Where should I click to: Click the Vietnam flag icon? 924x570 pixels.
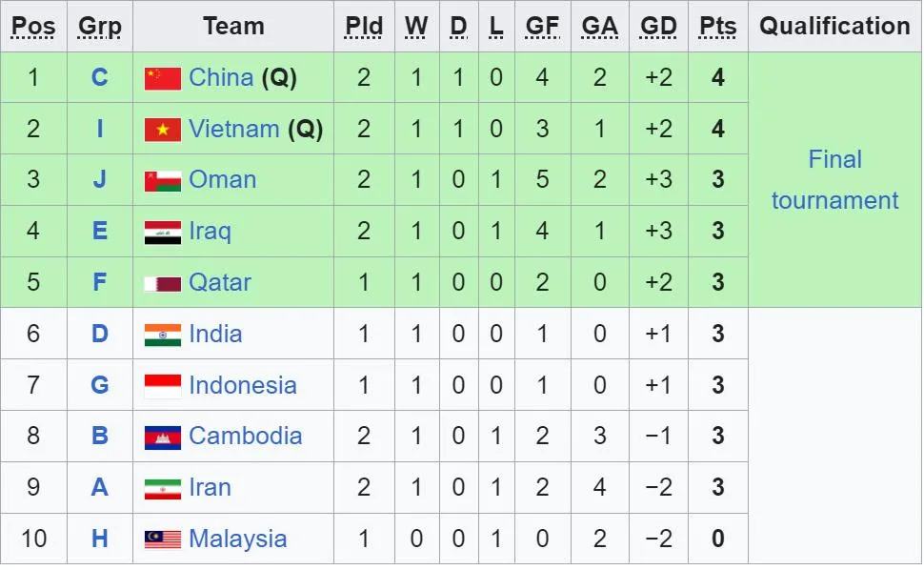pyautogui.click(x=162, y=130)
